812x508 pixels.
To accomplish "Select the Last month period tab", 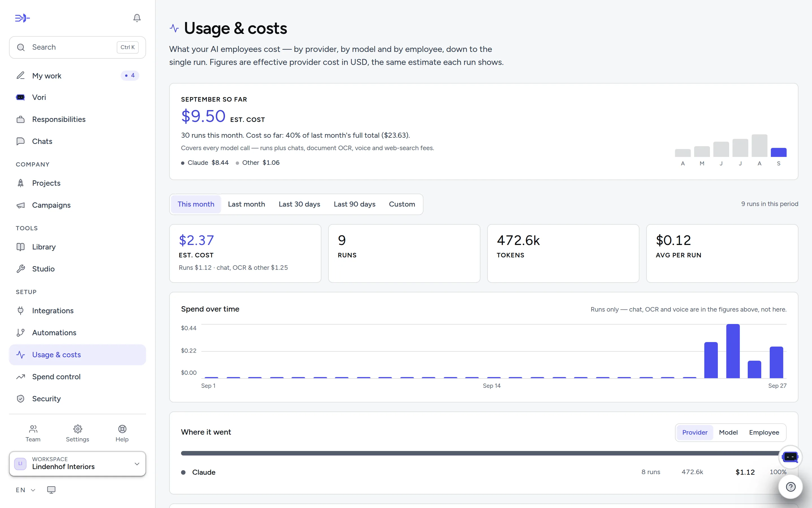I will (246, 204).
